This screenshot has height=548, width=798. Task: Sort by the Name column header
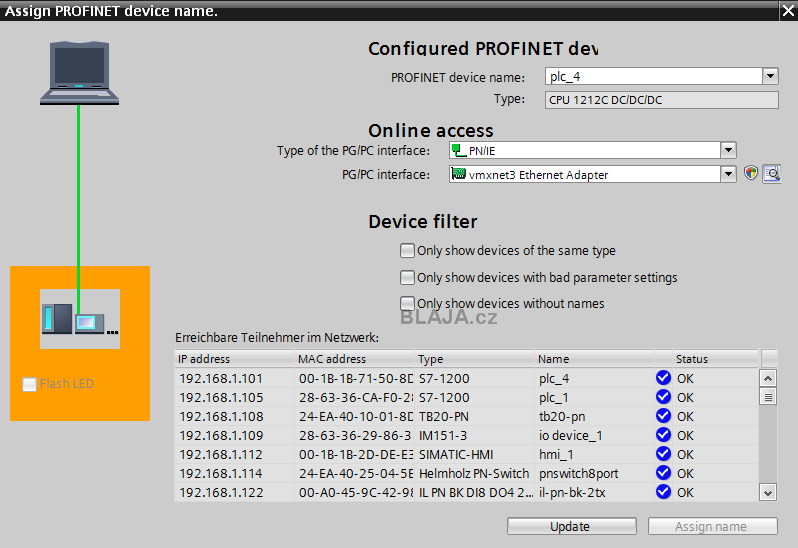(x=595, y=359)
